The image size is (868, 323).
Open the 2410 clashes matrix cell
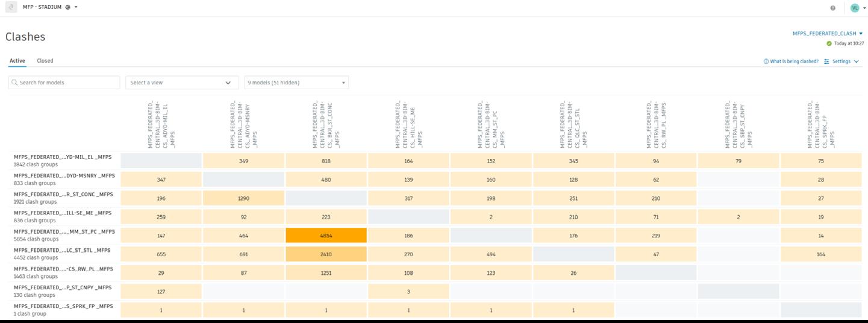coord(326,254)
